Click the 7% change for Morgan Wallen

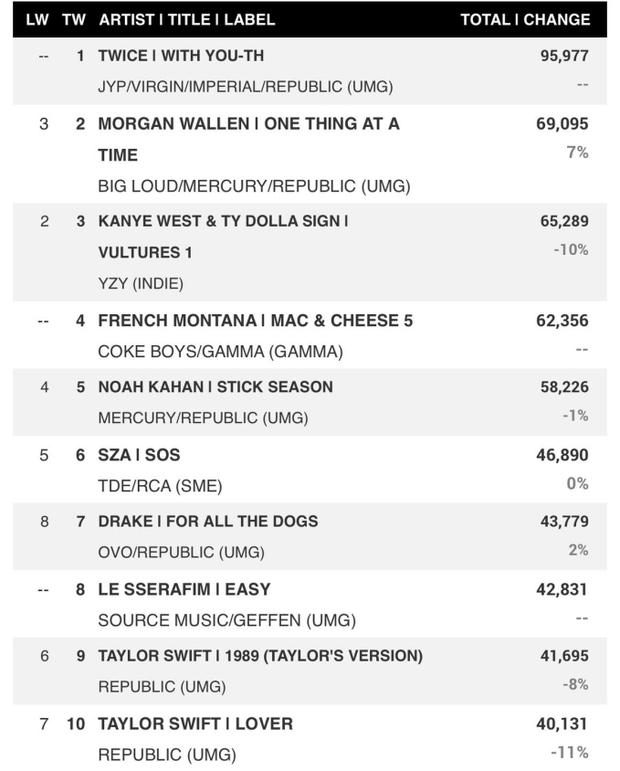pos(577,153)
